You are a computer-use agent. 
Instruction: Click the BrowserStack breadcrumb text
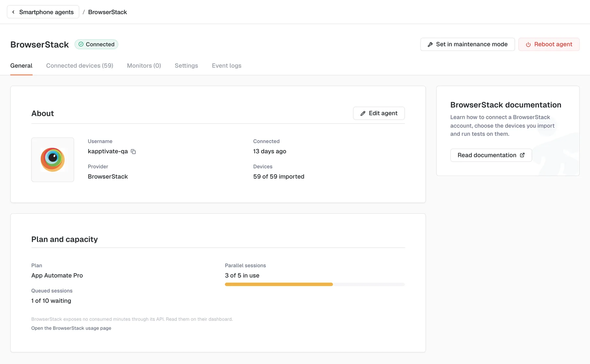pyautogui.click(x=107, y=12)
